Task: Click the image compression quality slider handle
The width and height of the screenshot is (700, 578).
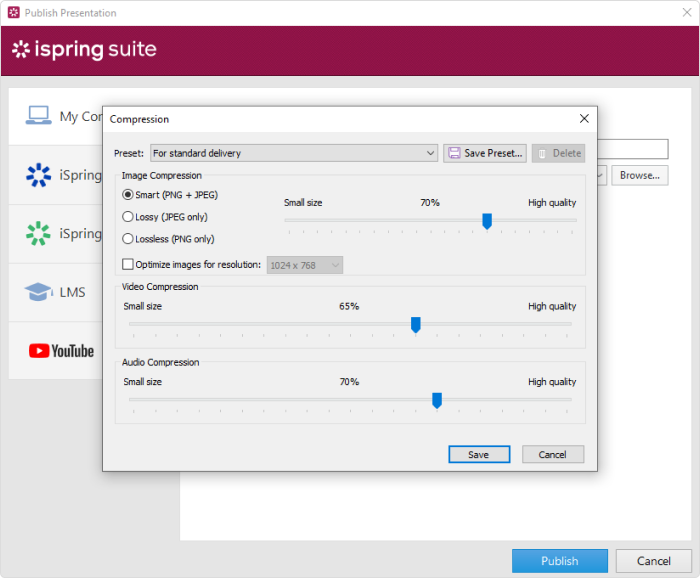Action: point(487,221)
